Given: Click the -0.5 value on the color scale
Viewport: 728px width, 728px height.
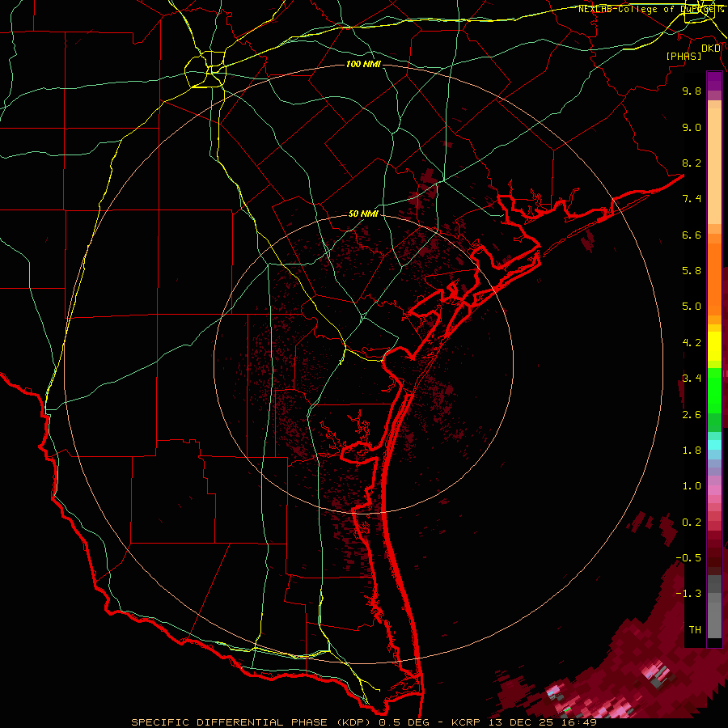Looking at the screenshot, I should 688,558.
